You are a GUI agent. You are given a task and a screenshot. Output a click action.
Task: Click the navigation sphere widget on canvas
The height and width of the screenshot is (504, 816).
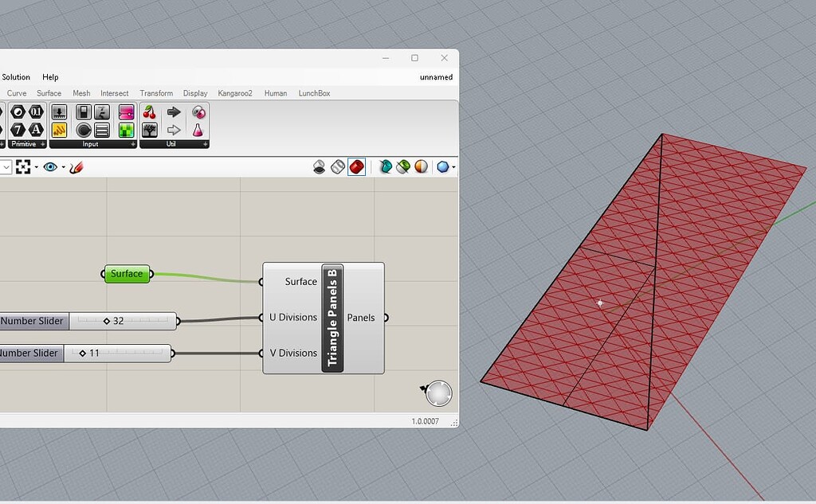pyautogui.click(x=438, y=393)
